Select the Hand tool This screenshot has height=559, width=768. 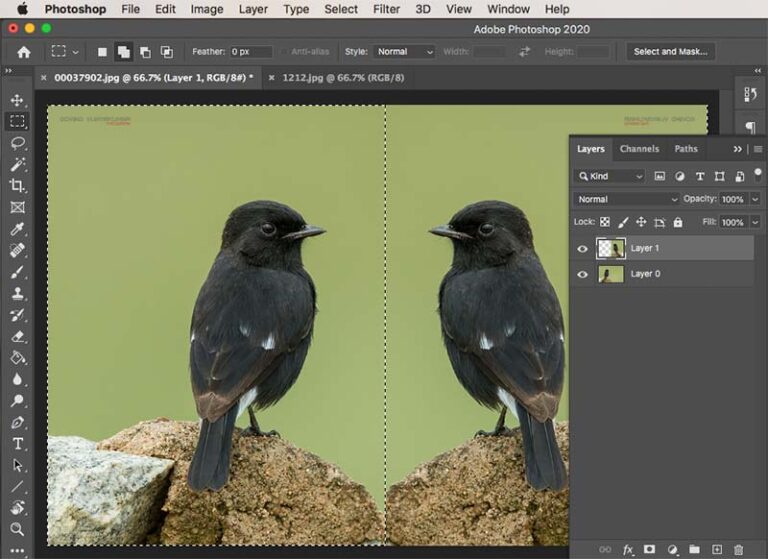pos(18,508)
